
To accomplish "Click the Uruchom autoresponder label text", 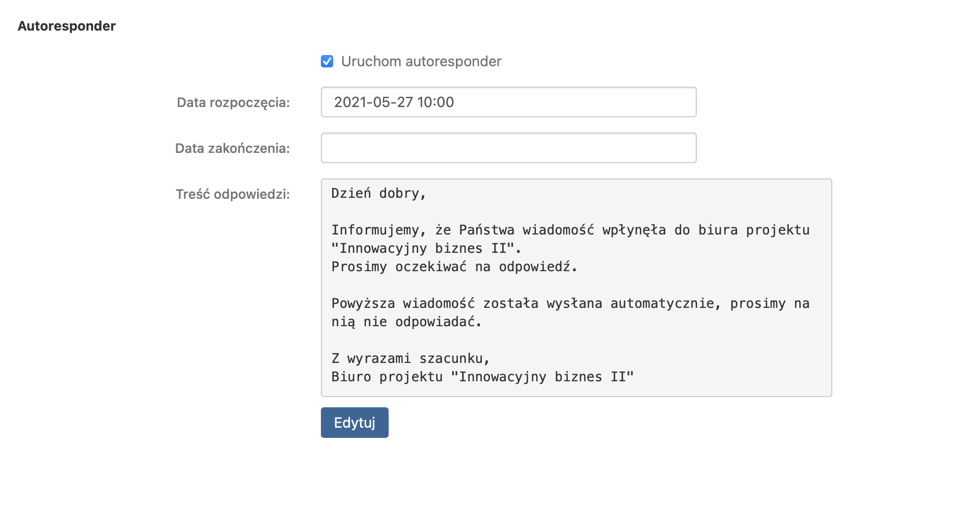I will point(421,62).
